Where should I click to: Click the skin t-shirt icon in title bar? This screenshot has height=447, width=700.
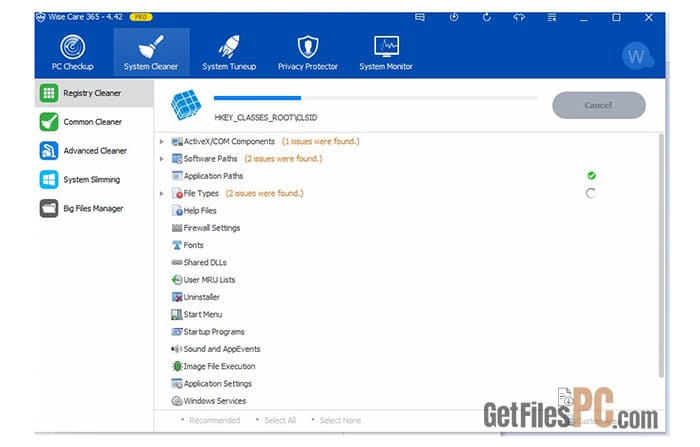519,17
